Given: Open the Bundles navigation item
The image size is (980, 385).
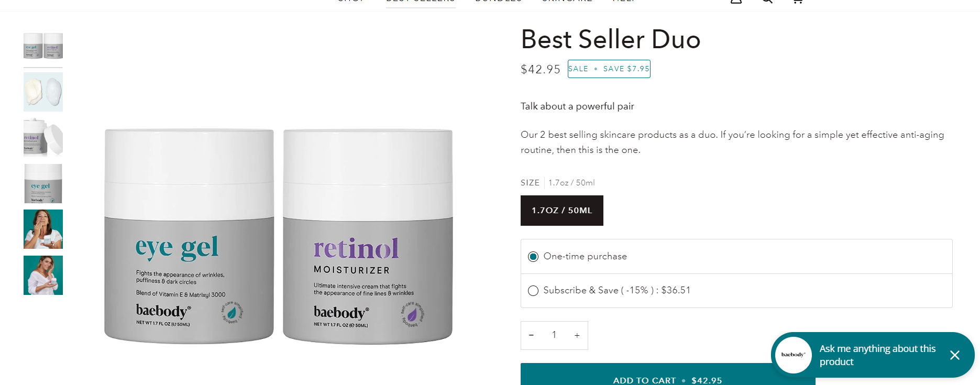Looking at the screenshot, I should coord(498,2).
